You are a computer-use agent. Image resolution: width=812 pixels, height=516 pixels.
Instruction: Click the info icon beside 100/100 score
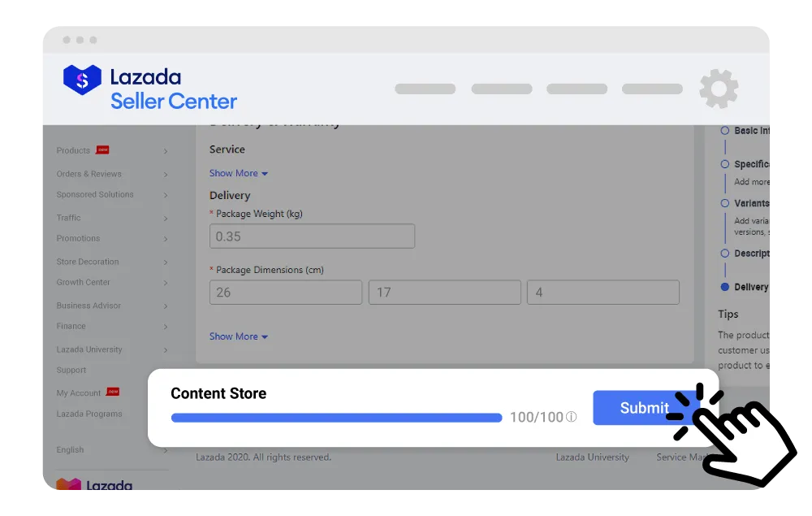coord(572,417)
